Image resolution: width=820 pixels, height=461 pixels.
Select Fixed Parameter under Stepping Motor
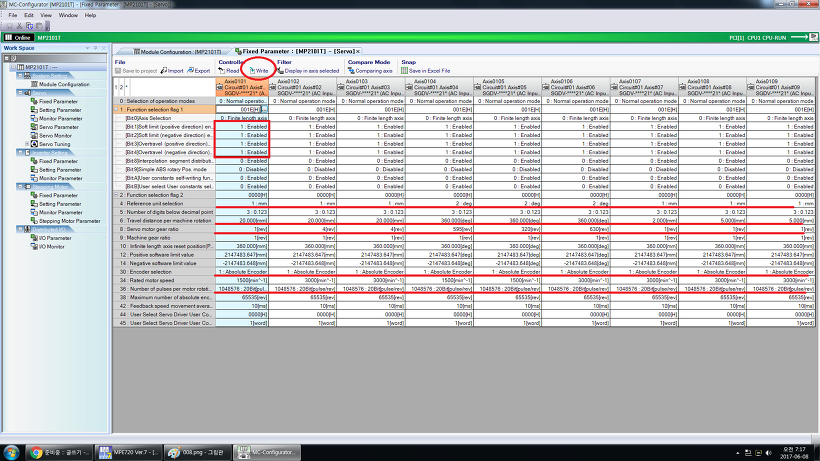(x=58, y=195)
